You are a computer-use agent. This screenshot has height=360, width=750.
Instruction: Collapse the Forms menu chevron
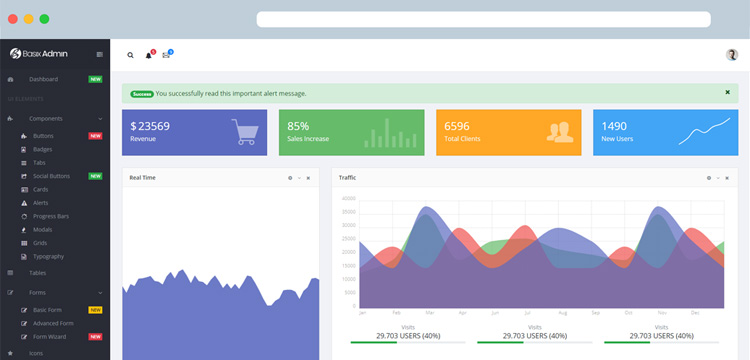[x=100, y=293]
